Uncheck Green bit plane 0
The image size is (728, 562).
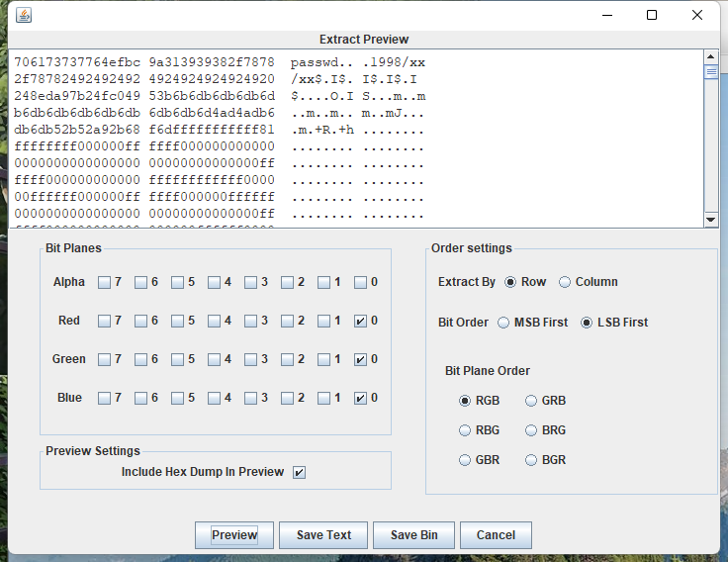(361, 359)
